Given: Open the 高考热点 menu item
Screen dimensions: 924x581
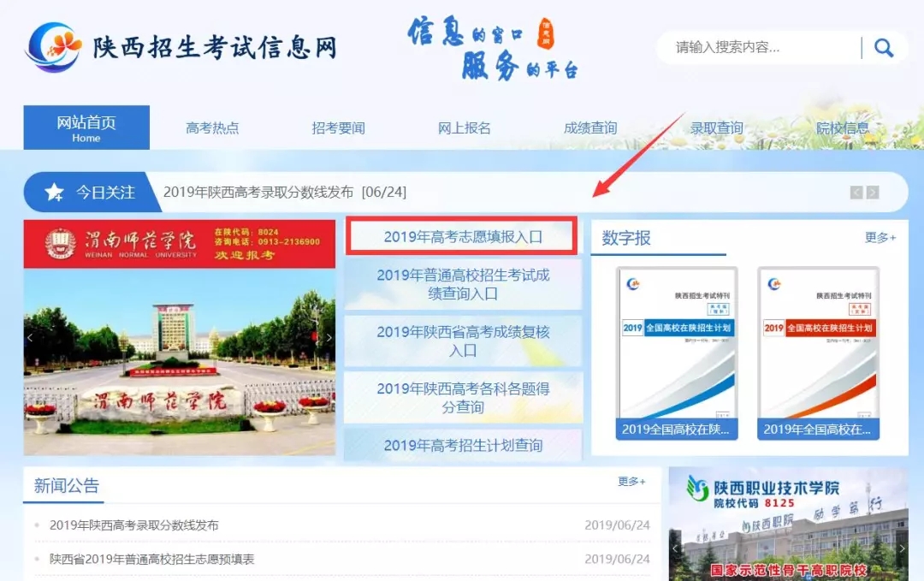Looking at the screenshot, I should click(x=212, y=128).
